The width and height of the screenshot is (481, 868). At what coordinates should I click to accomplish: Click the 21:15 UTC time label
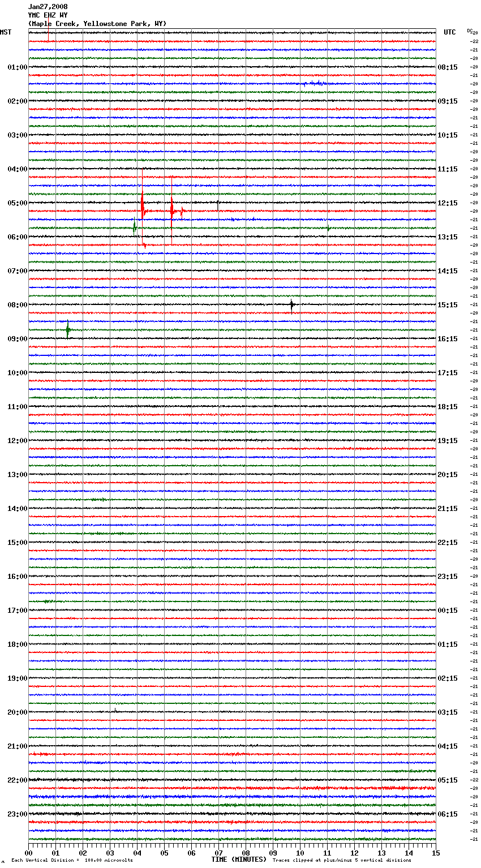click(x=448, y=509)
